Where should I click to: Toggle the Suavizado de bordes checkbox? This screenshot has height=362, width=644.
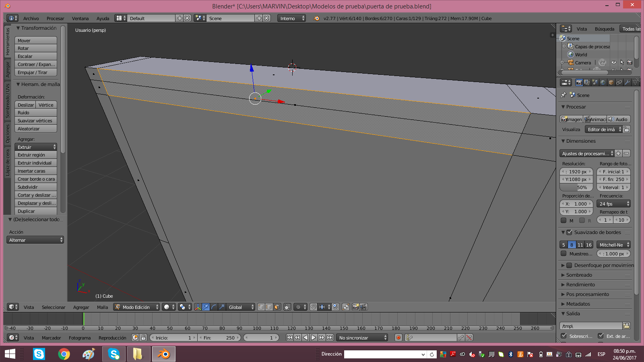[x=569, y=232]
